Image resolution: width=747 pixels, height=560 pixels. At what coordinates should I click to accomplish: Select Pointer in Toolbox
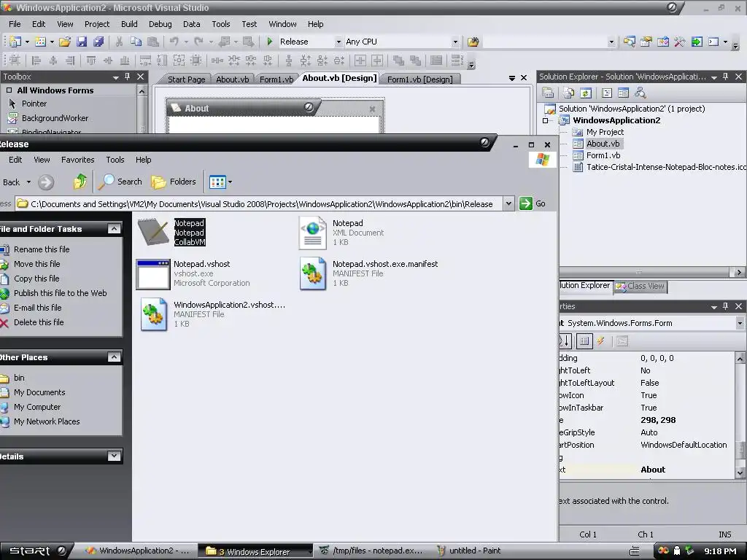pyautogui.click(x=34, y=104)
